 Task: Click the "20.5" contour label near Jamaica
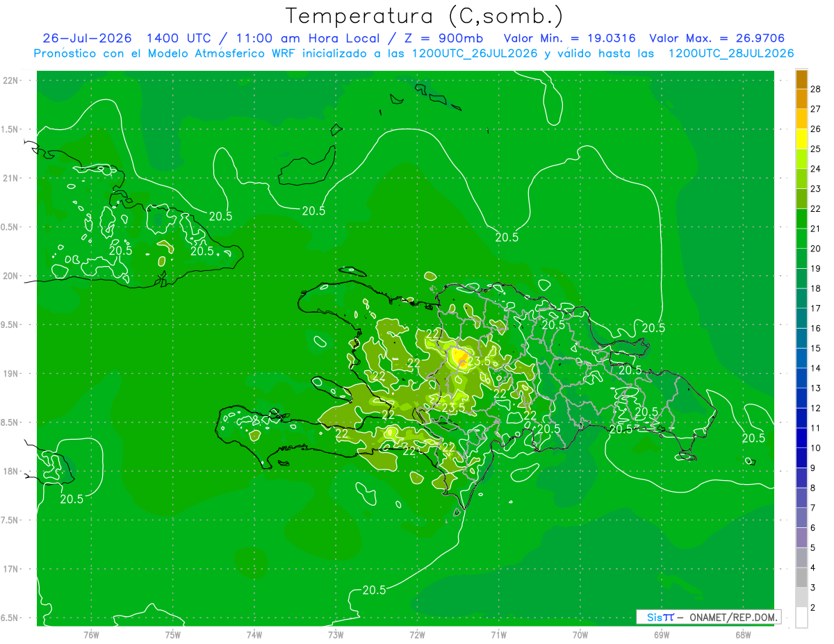coord(72,498)
